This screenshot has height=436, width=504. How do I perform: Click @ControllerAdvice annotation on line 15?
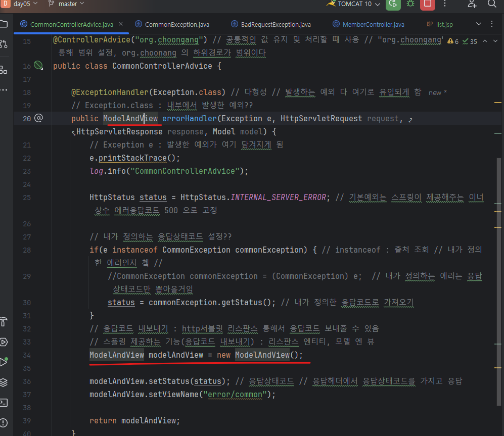91,40
